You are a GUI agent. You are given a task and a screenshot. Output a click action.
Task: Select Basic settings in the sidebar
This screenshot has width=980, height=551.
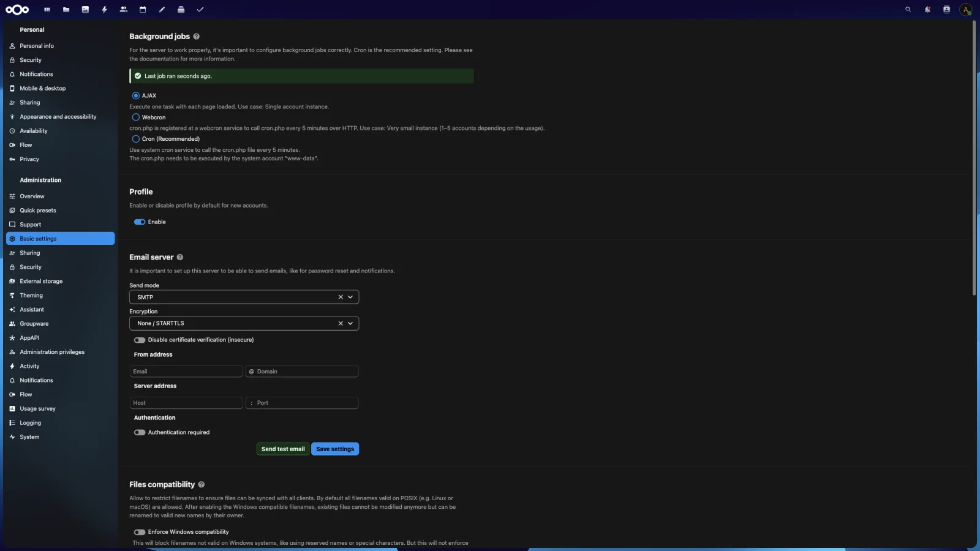[x=61, y=239]
